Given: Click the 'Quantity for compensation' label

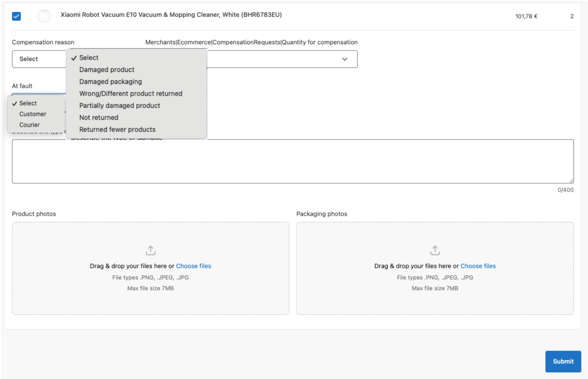Looking at the screenshot, I should (251, 42).
